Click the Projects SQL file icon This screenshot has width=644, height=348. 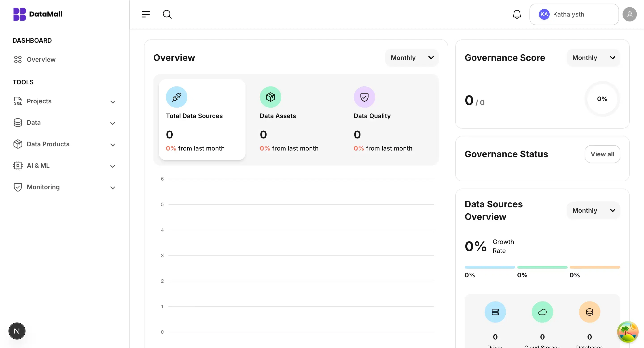click(18, 101)
